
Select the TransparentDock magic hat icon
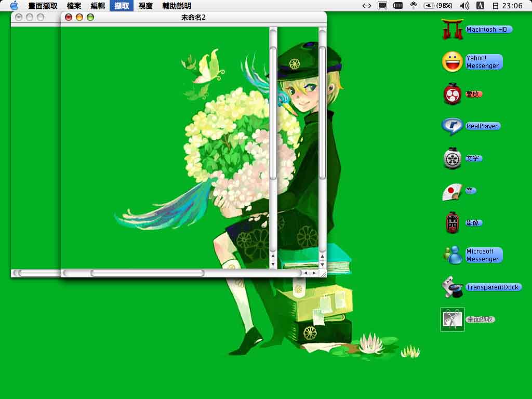pos(453,287)
